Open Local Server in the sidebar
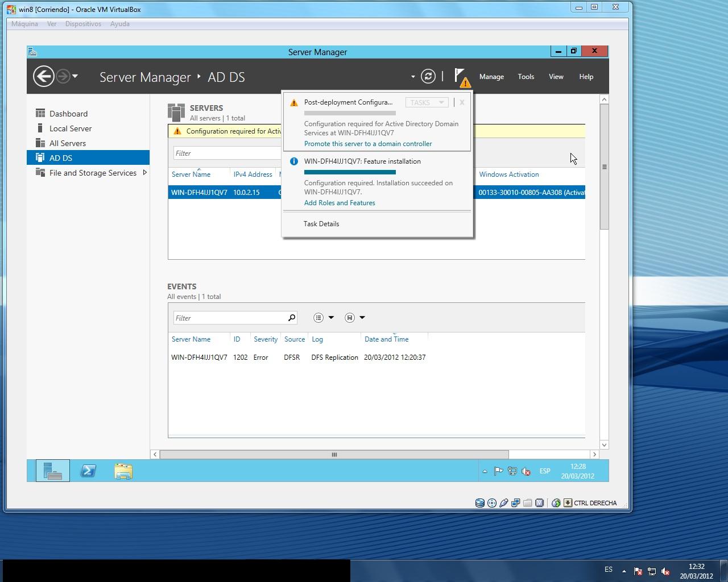 click(70, 128)
